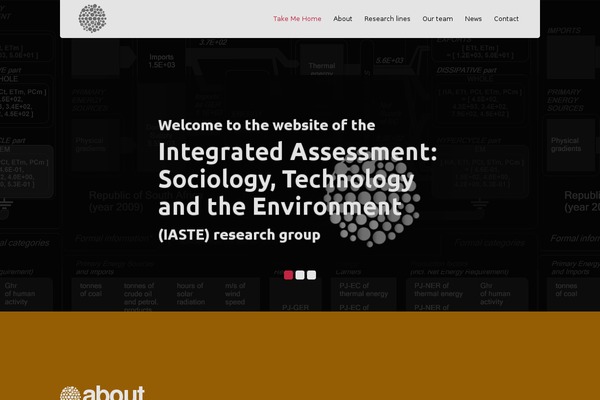Click the 'about' section heading
This screenshot has width=600, height=400.
tap(114, 393)
